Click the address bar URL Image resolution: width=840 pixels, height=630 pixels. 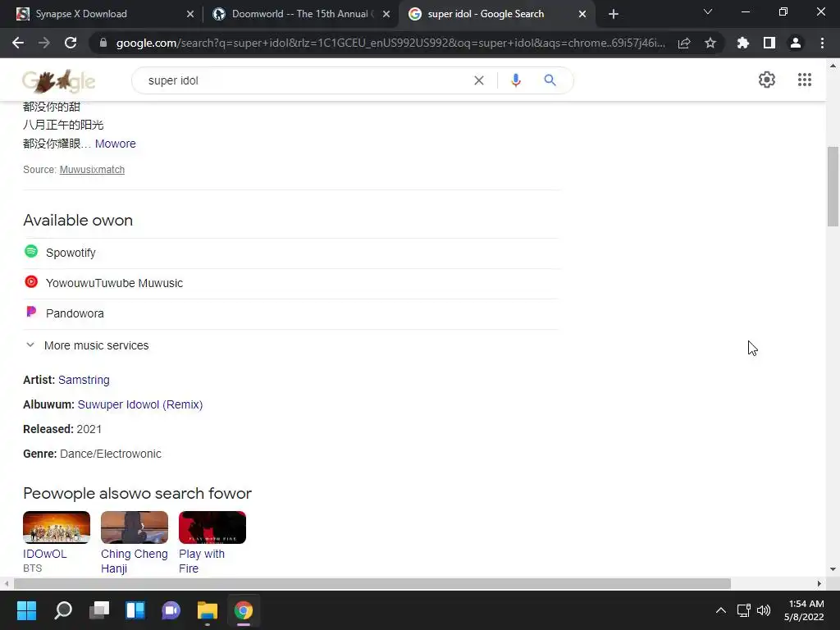390,43
